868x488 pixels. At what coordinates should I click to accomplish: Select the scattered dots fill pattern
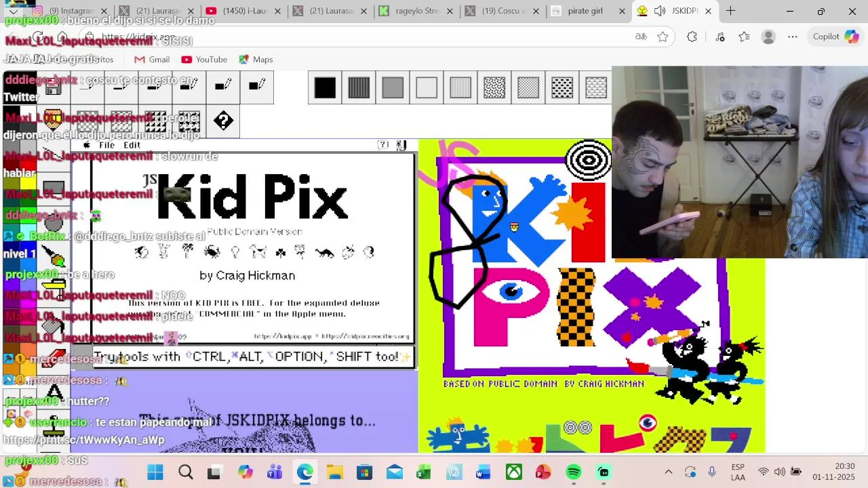[494, 87]
